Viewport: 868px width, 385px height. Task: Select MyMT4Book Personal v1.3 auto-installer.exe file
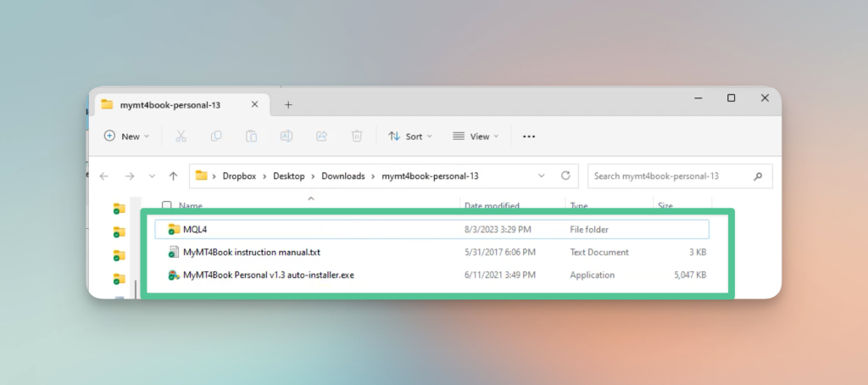click(x=431, y=275)
